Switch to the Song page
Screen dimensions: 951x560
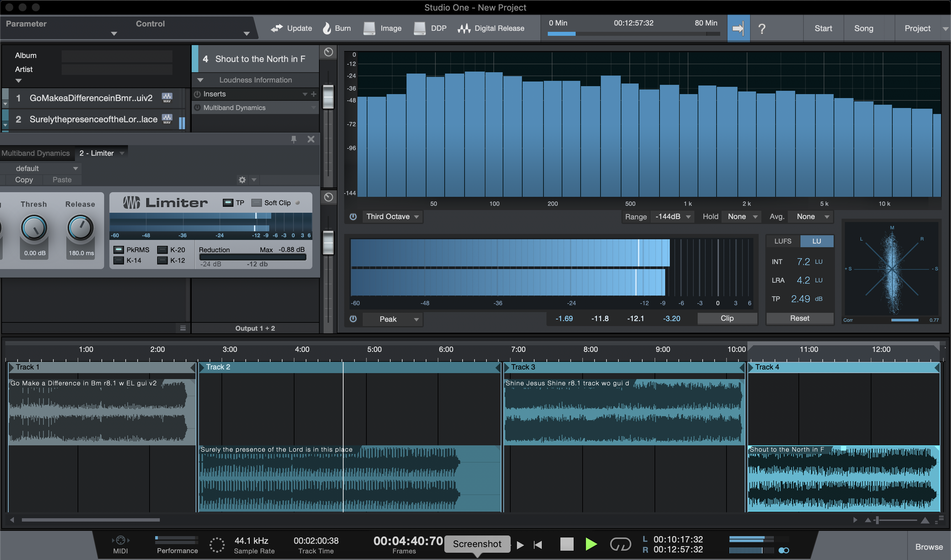(x=863, y=28)
